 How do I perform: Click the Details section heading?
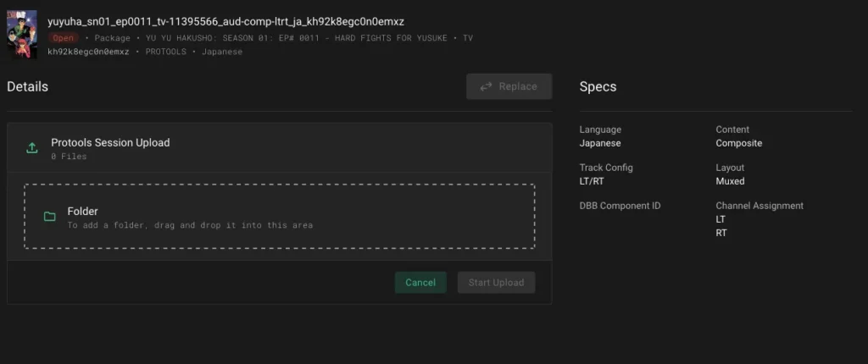coord(28,86)
